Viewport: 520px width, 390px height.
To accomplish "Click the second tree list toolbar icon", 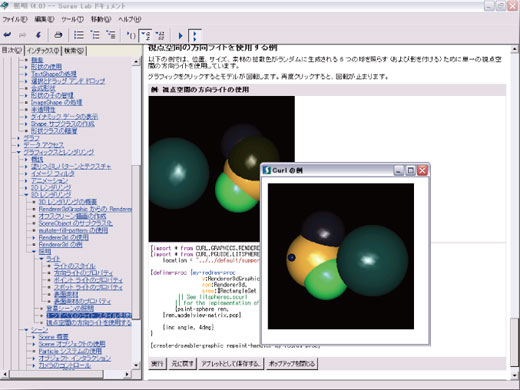I will point(95,35).
